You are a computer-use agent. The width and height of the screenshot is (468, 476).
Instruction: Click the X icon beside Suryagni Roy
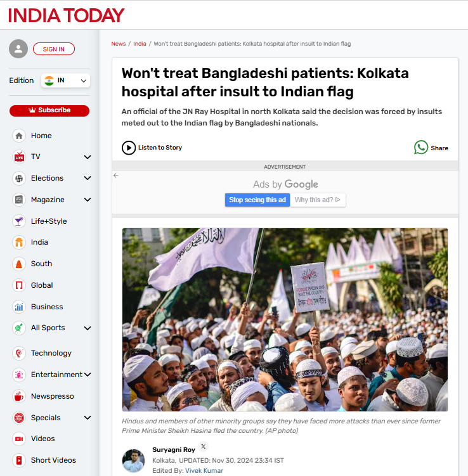point(204,447)
